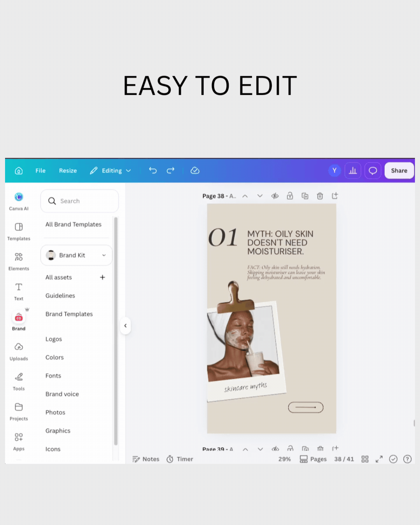
Task: Open the Templates sidebar tab
Action: click(x=19, y=232)
